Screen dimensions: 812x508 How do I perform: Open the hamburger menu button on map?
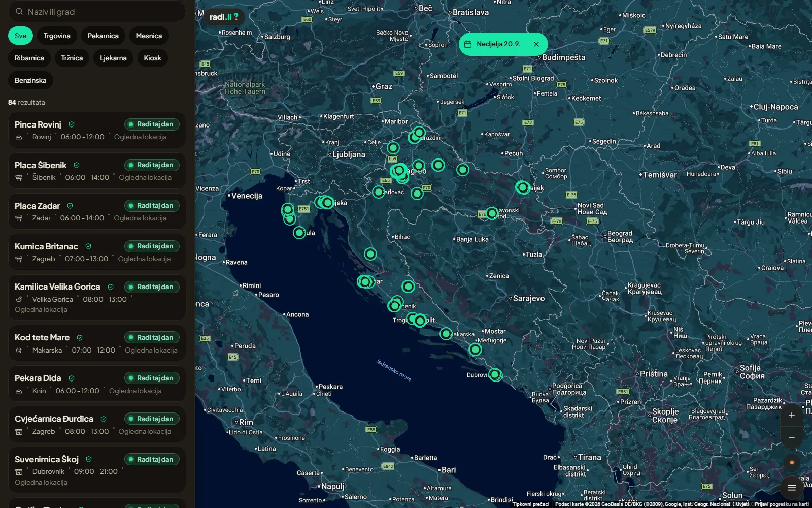791,488
